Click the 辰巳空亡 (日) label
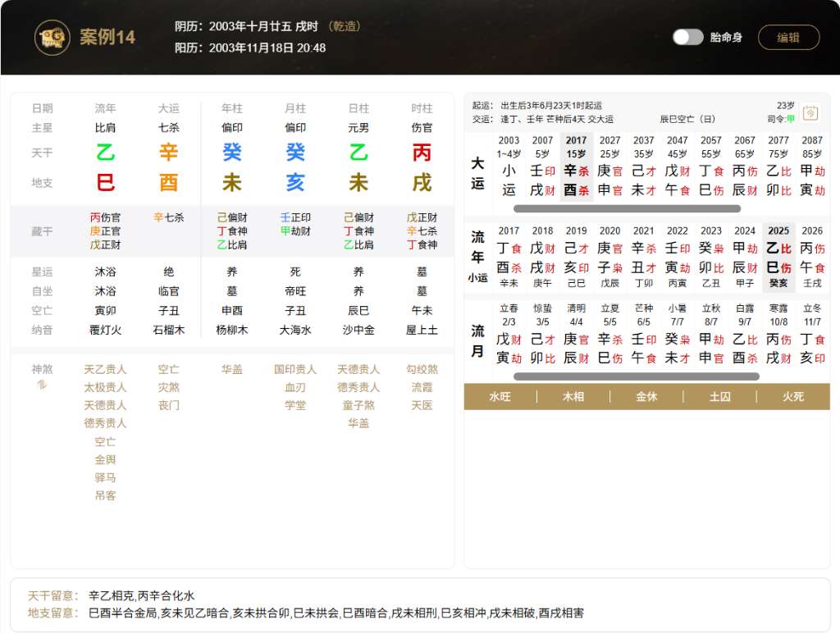This screenshot has height=634, width=840. pos(688,119)
